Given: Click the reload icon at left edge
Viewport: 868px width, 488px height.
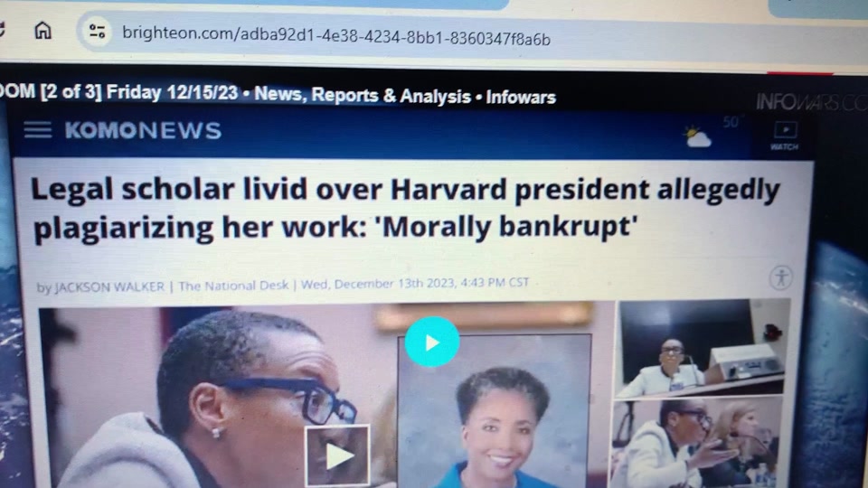Looking at the screenshot, I should point(2,29).
